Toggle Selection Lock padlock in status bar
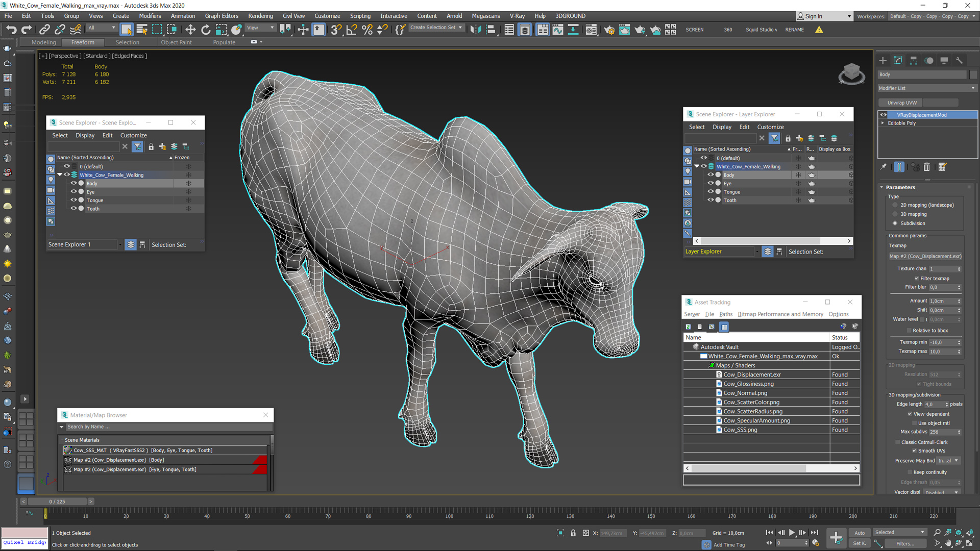Viewport: 980px width, 551px height. (573, 533)
